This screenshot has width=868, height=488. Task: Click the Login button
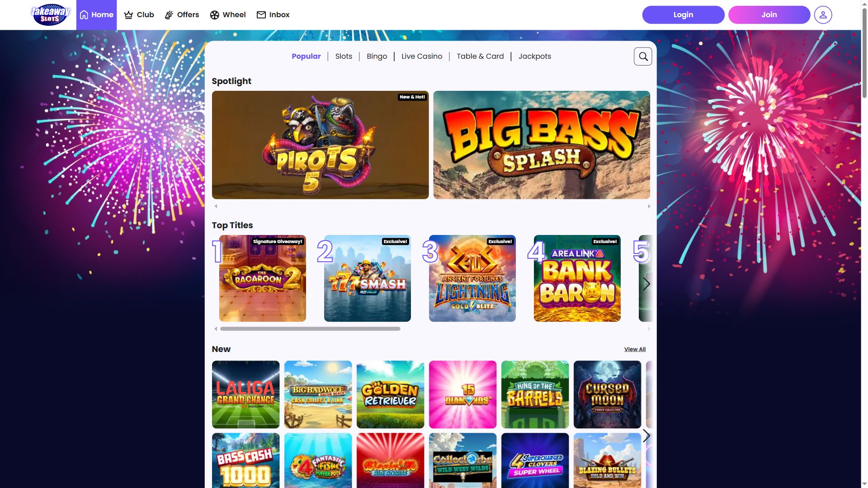pyautogui.click(x=683, y=15)
